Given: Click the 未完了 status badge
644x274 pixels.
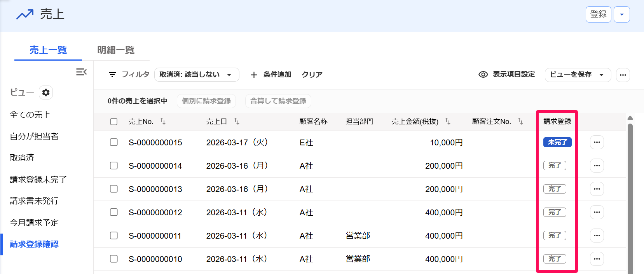Looking at the screenshot, I should coord(557,142).
